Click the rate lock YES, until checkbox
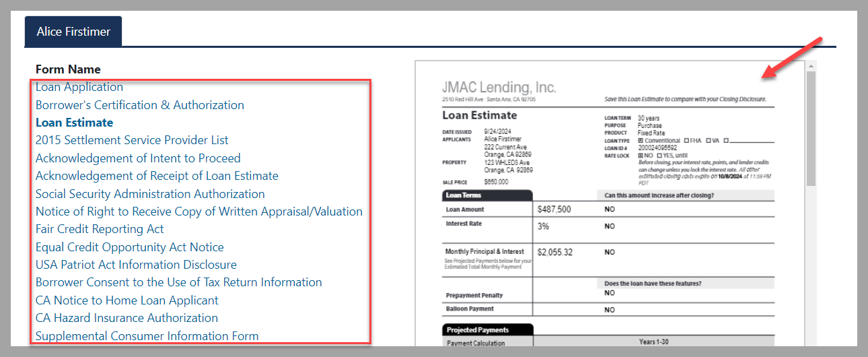The image size is (868, 357). point(659,156)
